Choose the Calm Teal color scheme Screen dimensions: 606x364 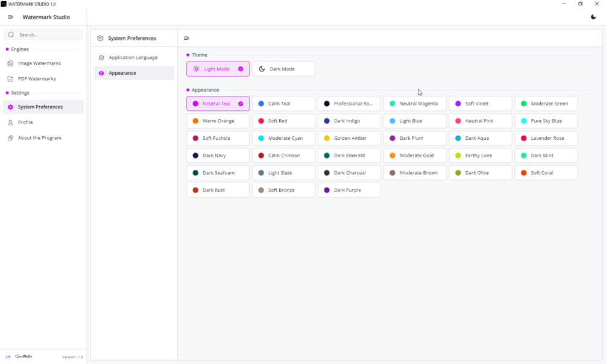pyautogui.click(x=283, y=104)
